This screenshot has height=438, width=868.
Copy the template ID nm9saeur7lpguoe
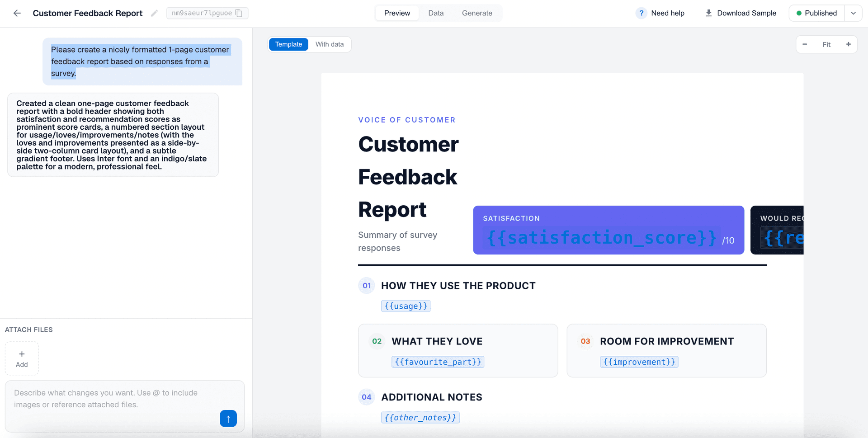point(239,13)
